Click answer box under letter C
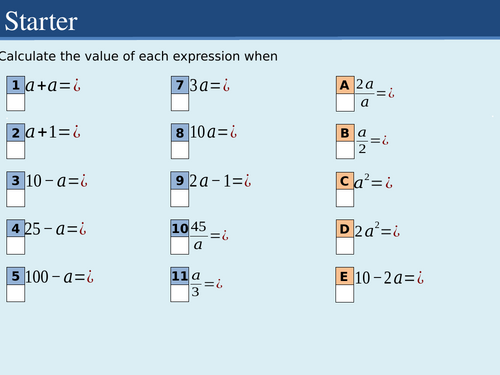The height and width of the screenshot is (375, 500). [x=345, y=198]
